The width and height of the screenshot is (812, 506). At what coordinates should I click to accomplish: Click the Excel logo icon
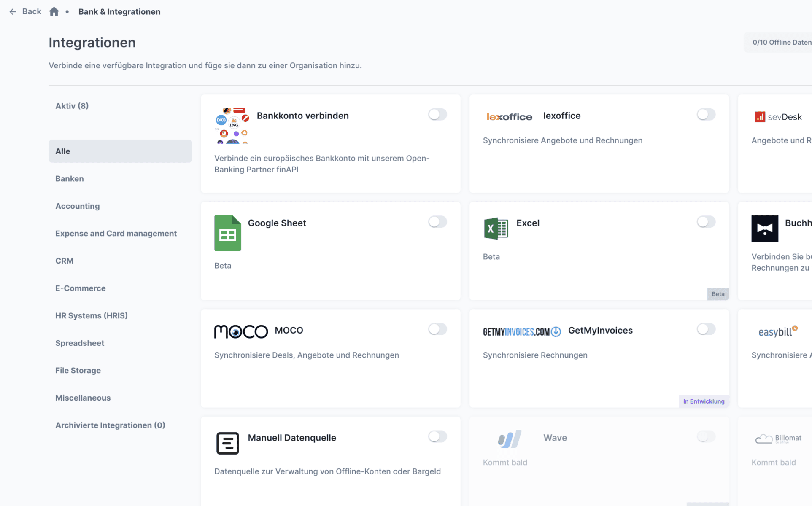coord(496,229)
